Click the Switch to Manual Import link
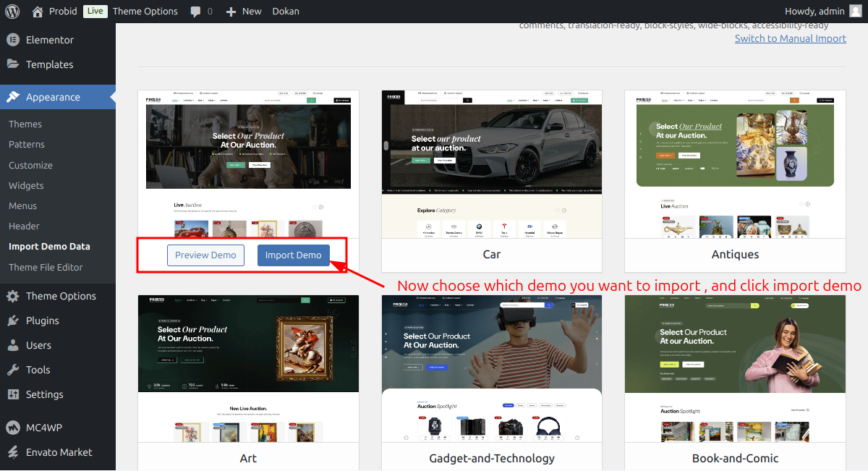Screen dimensions: 868x471 point(791,38)
